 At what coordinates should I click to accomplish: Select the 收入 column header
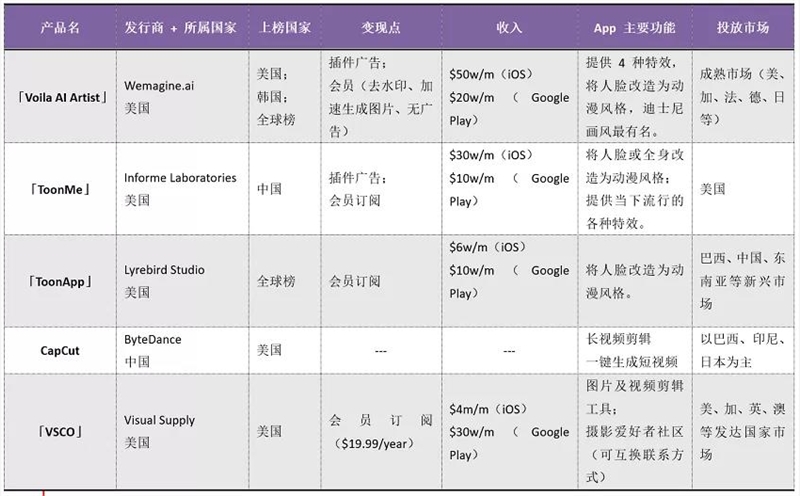[x=509, y=28]
